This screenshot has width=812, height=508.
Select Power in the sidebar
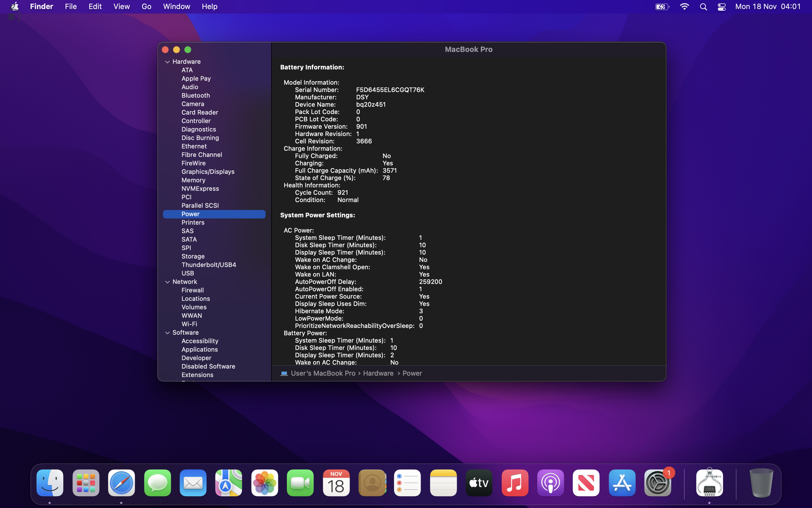point(214,214)
